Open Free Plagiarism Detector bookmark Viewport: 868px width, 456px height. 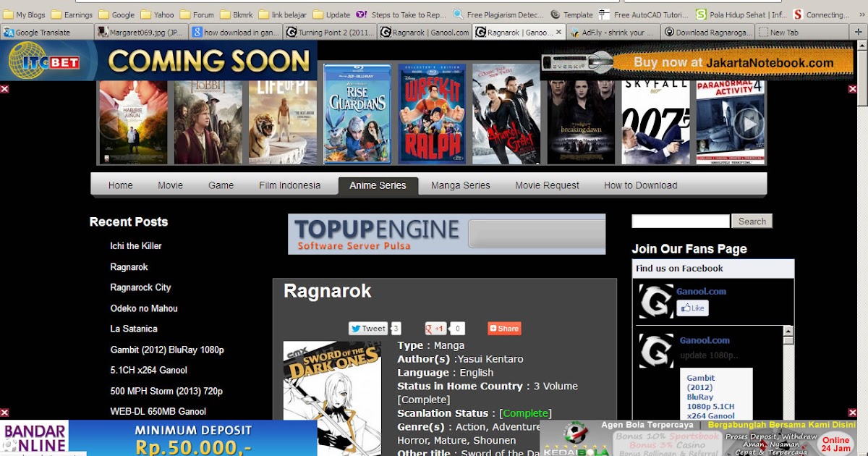tap(498, 14)
